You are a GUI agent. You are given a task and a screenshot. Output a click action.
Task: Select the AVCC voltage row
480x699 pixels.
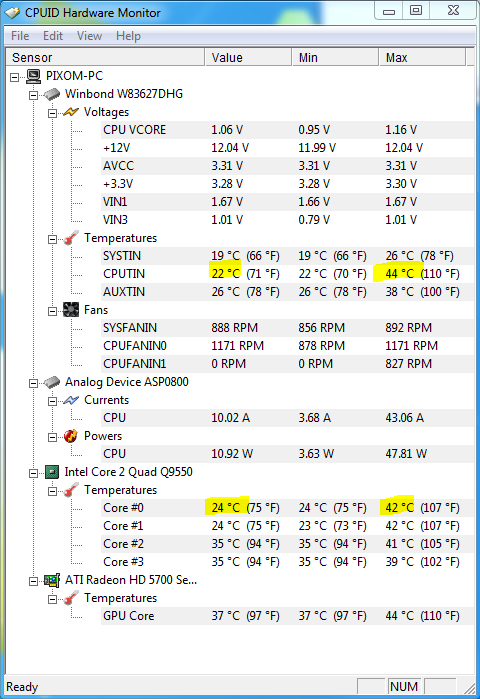click(x=287, y=166)
